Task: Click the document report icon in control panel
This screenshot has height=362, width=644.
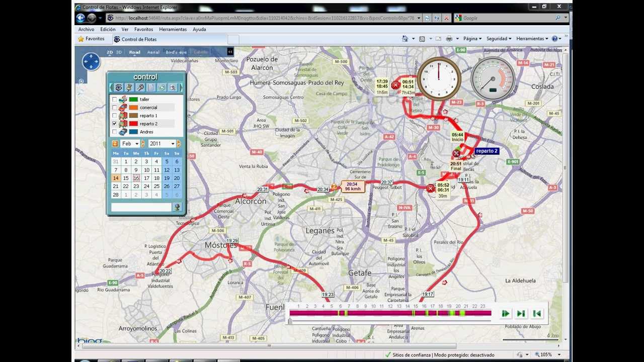Action: click(151, 87)
